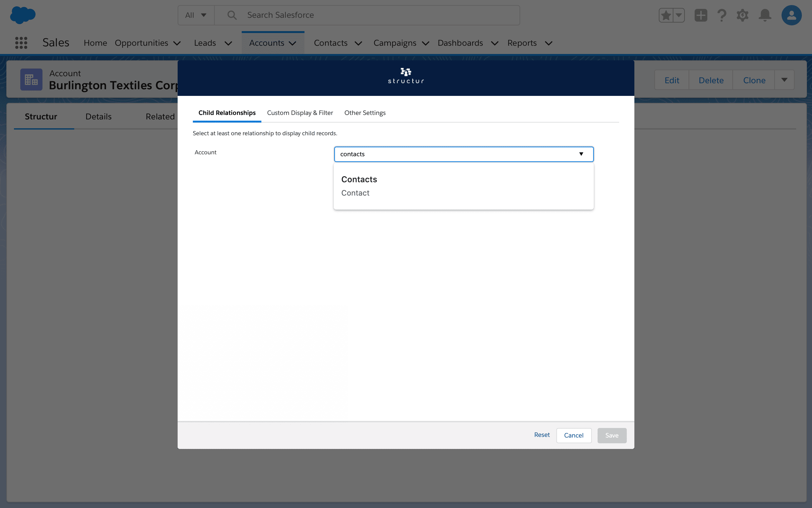
Task: Choose the Contacts Contact option
Action: click(464, 186)
